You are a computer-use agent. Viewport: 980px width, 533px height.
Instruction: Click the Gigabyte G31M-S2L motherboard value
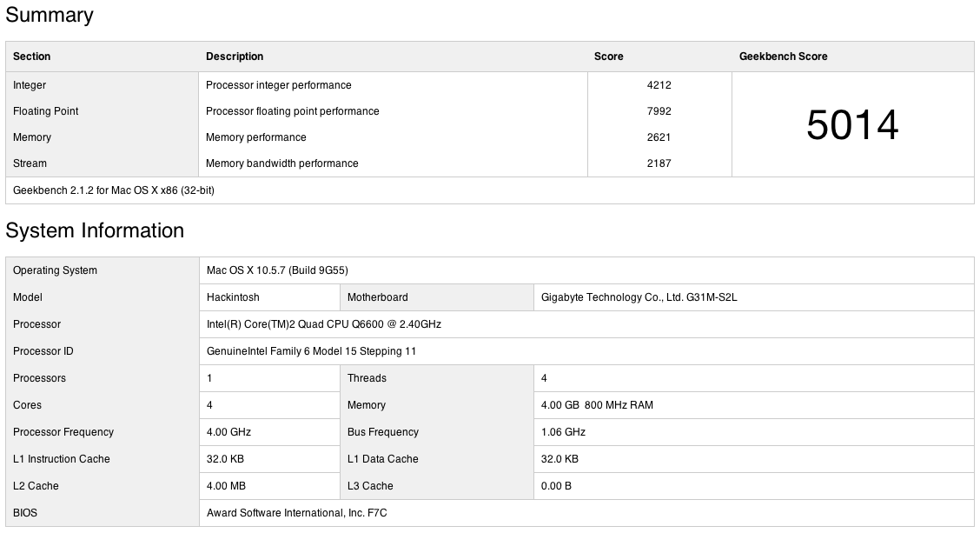click(639, 297)
